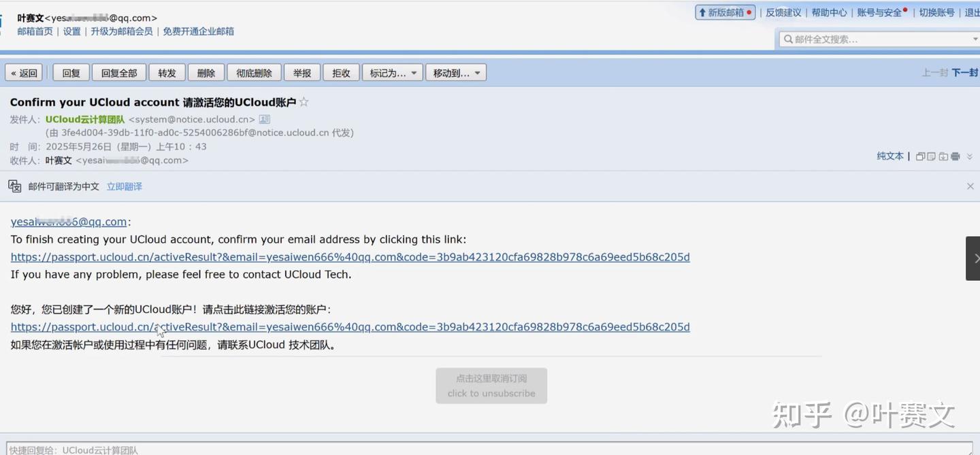Switch to 新版邮箱
980x455 pixels.
(x=725, y=12)
